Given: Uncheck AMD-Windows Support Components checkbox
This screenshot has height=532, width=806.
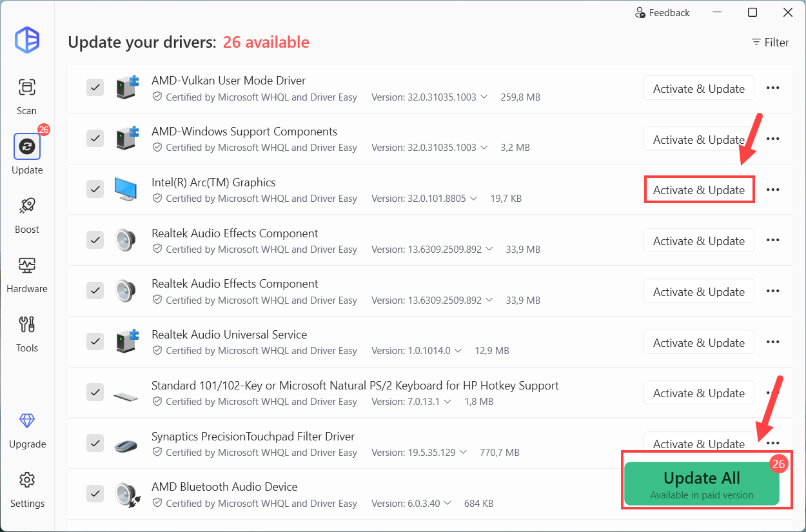Looking at the screenshot, I should tap(95, 138).
